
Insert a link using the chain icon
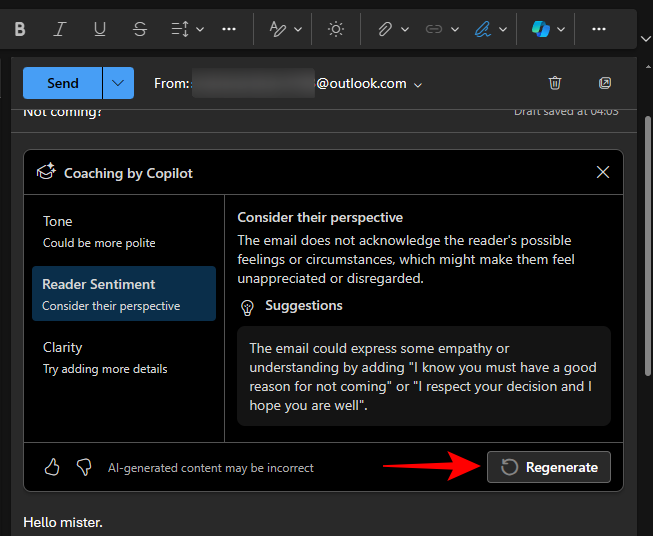click(434, 29)
